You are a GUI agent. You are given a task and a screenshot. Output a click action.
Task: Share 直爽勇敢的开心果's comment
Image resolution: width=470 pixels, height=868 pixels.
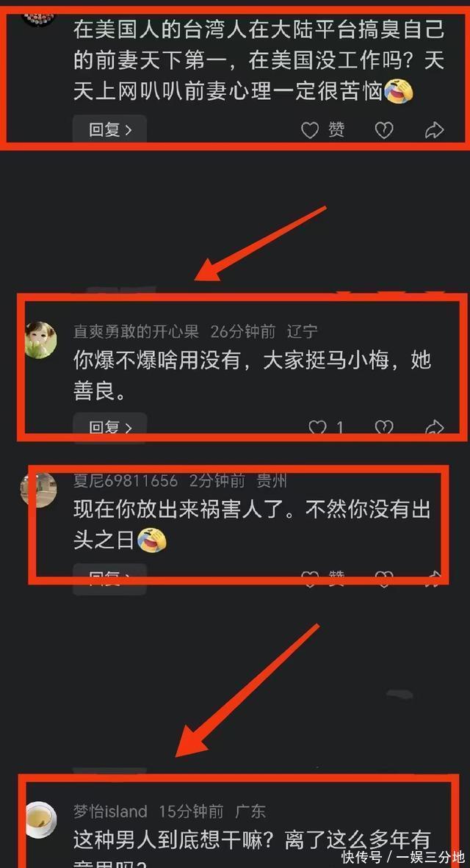coord(435,428)
